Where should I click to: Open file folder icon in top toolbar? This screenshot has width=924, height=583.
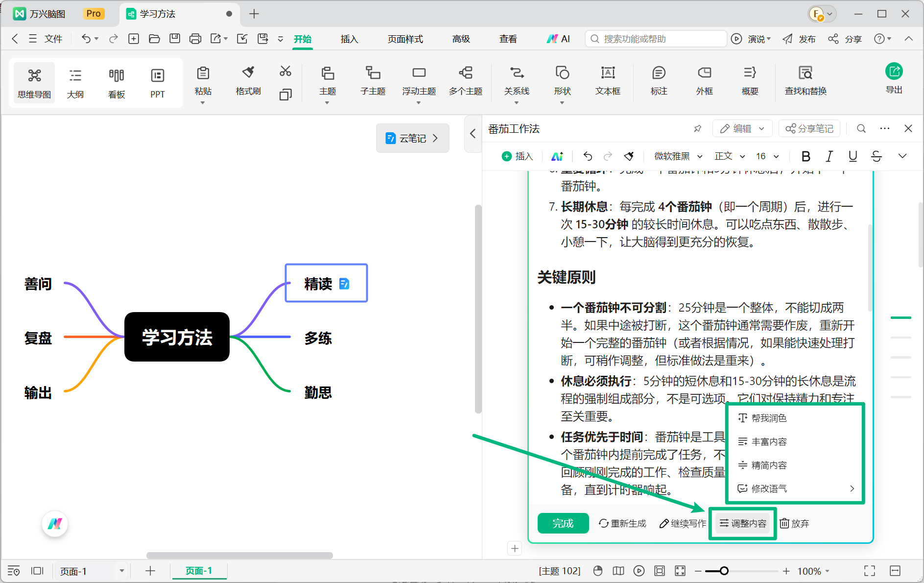[x=154, y=39]
